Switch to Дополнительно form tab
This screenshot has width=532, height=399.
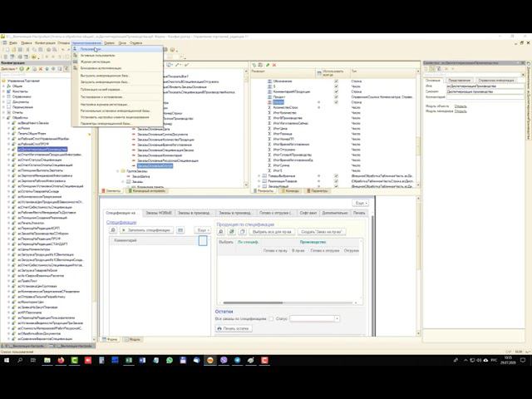point(335,213)
